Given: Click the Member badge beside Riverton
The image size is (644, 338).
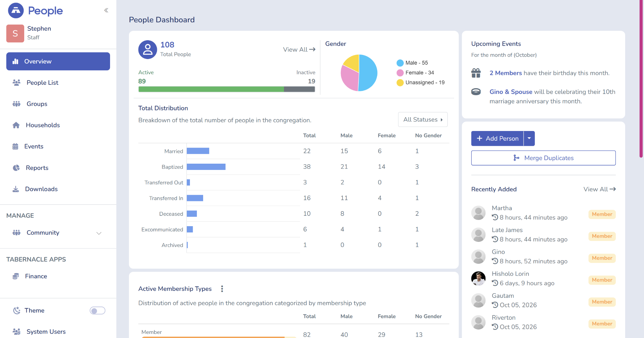Looking at the screenshot, I should [x=602, y=324].
